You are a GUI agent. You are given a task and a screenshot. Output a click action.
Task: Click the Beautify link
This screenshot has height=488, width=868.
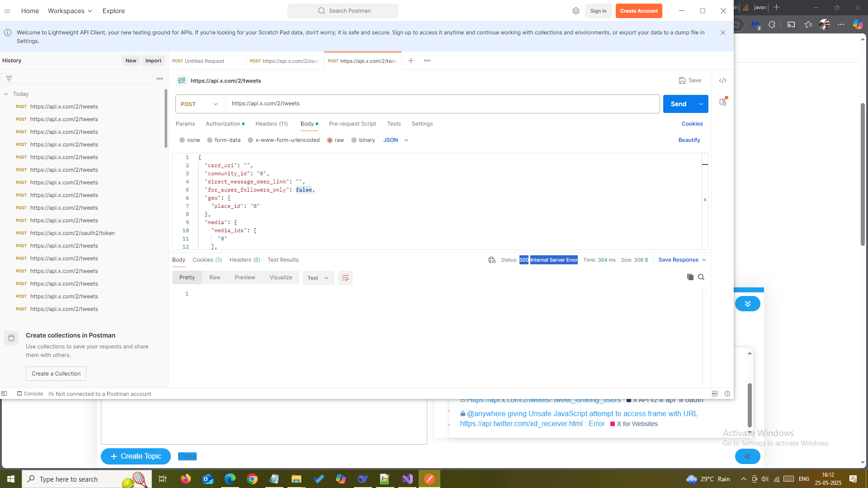(x=689, y=140)
